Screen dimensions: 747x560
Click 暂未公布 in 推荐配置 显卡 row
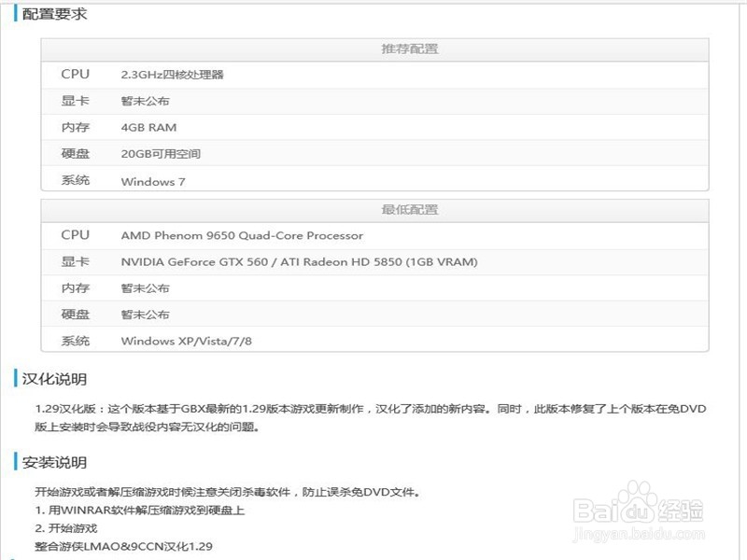point(146,101)
